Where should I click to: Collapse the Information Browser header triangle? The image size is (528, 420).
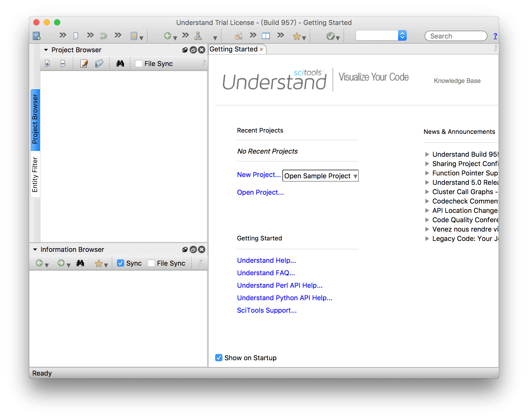click(x=35, y=250)
